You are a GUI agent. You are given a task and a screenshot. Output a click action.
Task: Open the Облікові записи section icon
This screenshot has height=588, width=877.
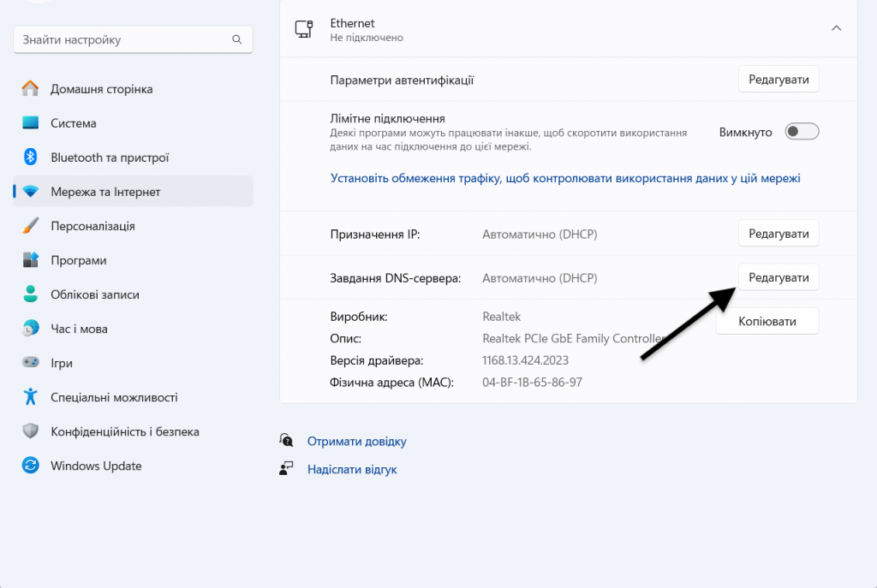[32, 294]
